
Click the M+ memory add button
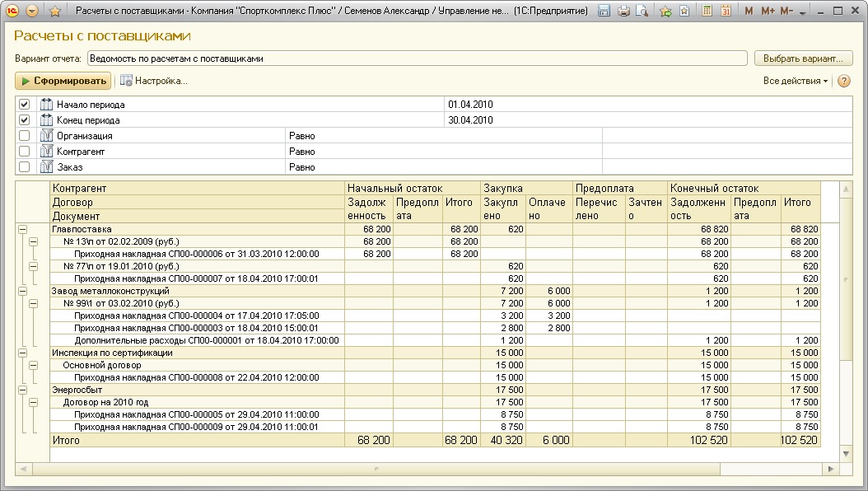(x=768, y=11)
